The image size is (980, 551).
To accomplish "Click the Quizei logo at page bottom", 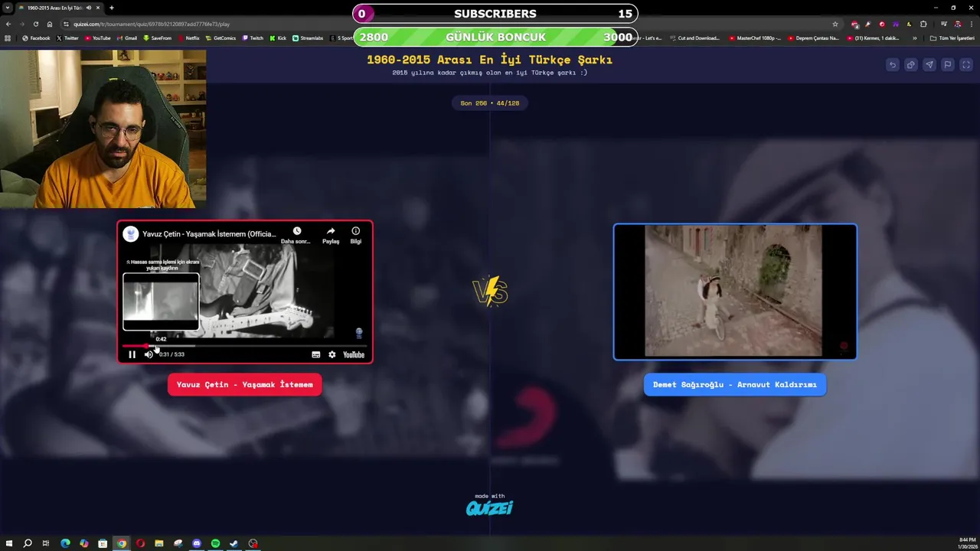I will coord(490,507).
